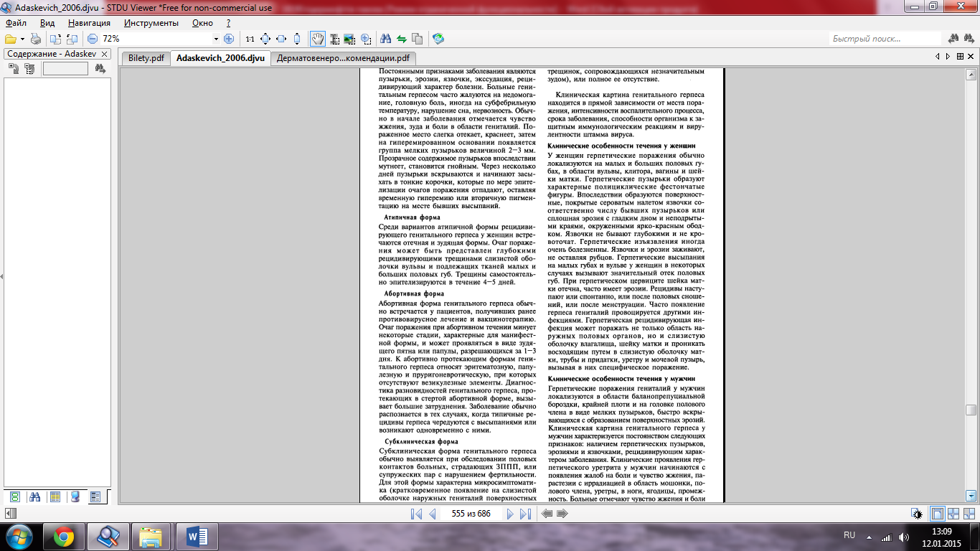The width and height of the screenshot is (980, 551).
Task: Open the Вид menu
Action: [x=47, y=23]
